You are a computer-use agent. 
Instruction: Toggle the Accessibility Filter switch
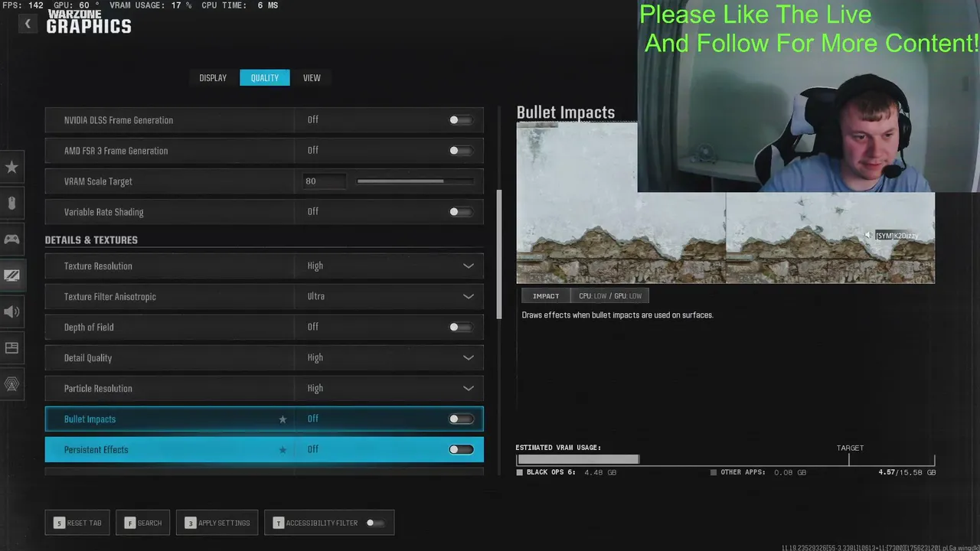click(375, 523)
